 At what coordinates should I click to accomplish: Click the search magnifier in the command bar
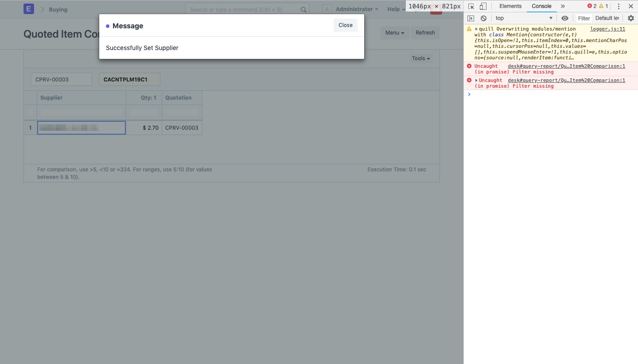(303, 9)
